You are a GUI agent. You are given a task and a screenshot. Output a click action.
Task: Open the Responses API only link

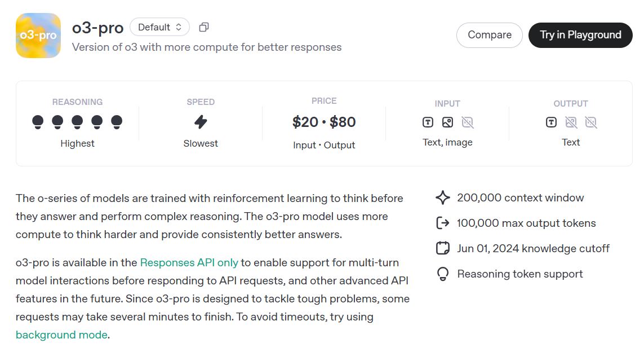(x=189, y=262)
